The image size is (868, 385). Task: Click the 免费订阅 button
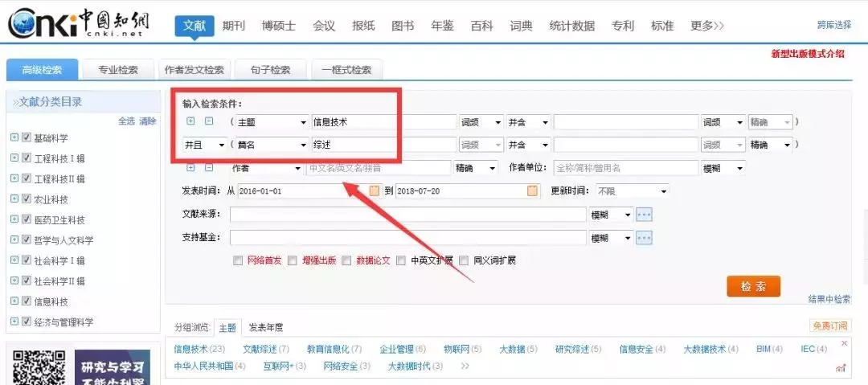pos(829,326)
